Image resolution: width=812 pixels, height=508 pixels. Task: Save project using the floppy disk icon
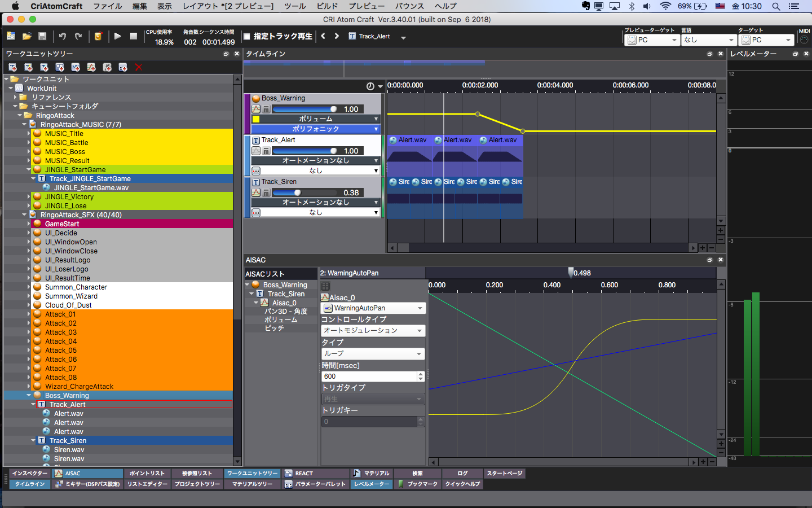[42, 36]
